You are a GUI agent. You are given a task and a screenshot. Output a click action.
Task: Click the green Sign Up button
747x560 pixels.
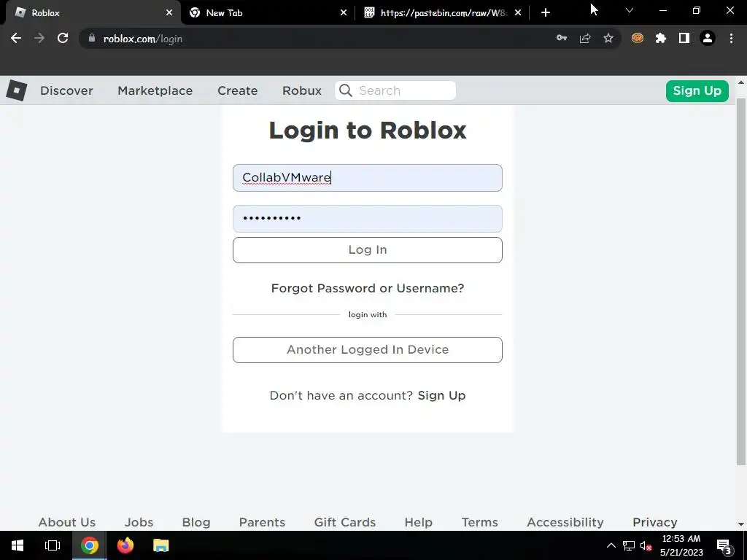[697, 91]
